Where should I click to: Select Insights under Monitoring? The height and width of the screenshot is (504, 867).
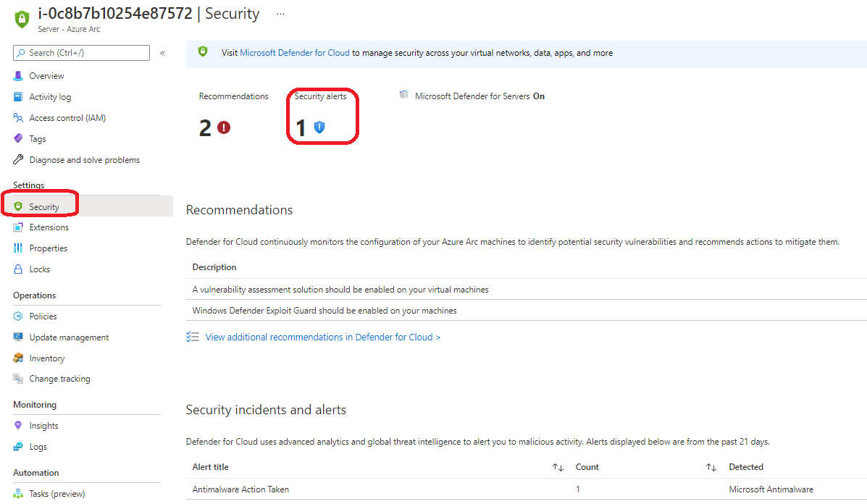(43, 426)
